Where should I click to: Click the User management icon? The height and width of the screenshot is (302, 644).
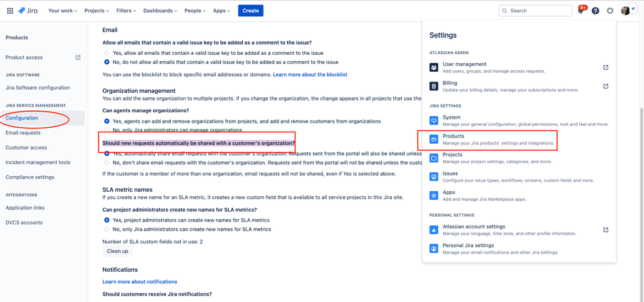(x=434, y=67)
